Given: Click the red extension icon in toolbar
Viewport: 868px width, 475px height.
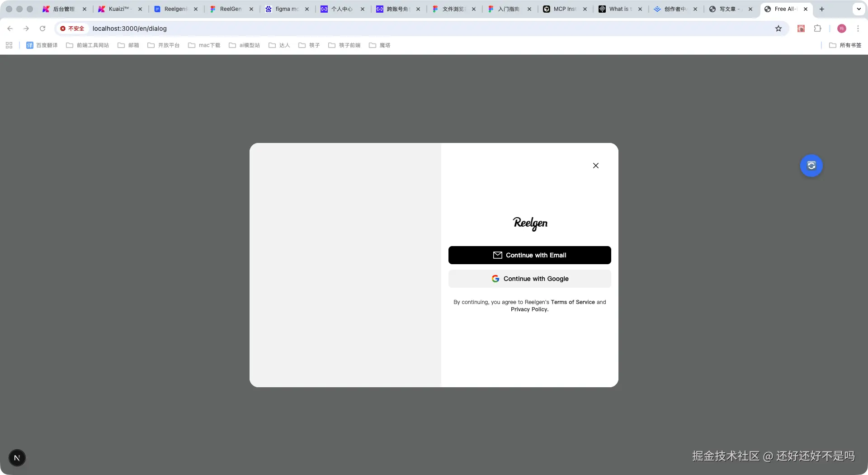Looking at the screenshot, I should coord(801,28).
